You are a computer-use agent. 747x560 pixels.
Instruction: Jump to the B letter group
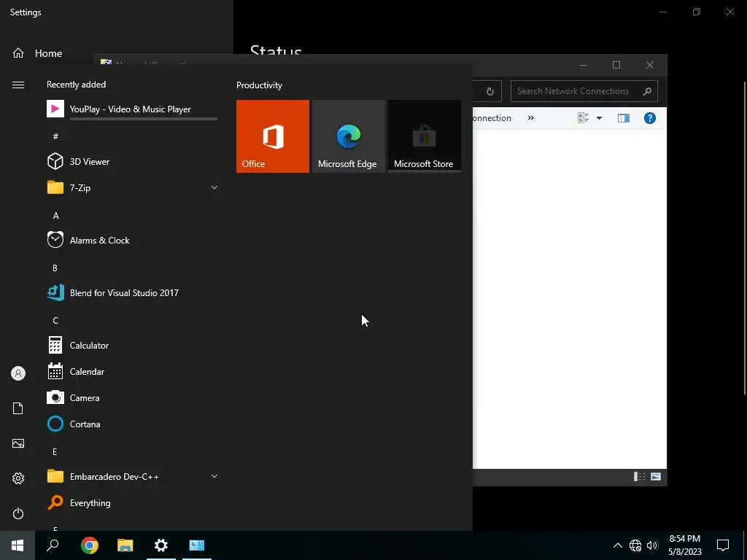pyautogui.click(x=55, y=268)
